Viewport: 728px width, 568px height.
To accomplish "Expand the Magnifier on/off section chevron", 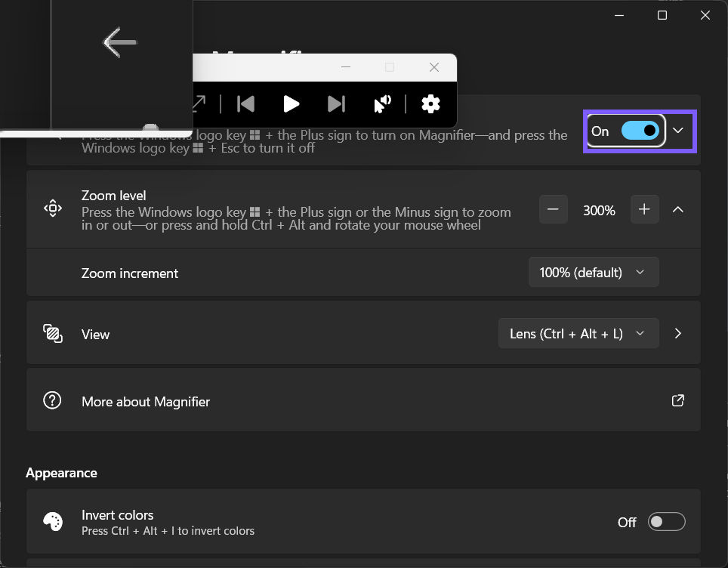I will pos(678,131).
